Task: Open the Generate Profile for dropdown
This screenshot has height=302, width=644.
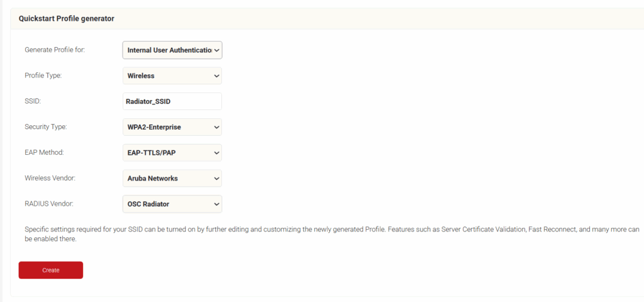Action: click(172, 50)
